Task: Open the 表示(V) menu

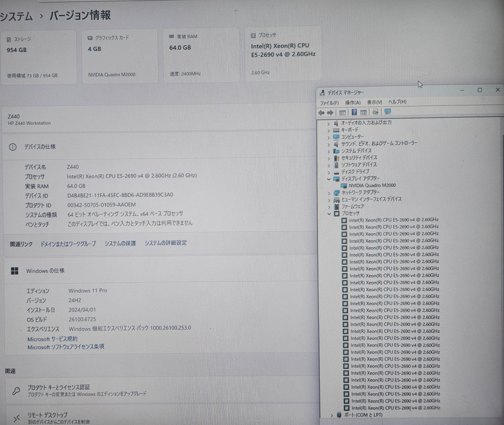Action: [374, 102]
